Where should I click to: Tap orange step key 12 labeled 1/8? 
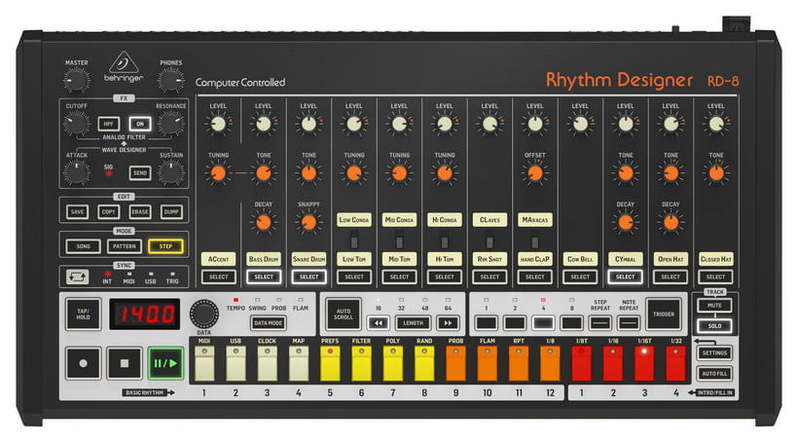pyautogui.click(x=550, y=364)
